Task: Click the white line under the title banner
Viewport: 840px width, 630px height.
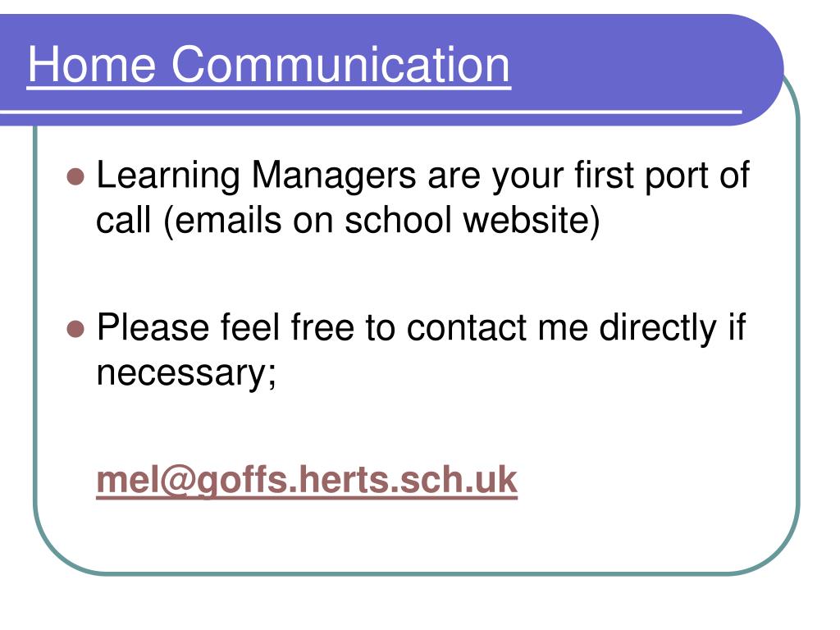Action: [x=372, y=112]
